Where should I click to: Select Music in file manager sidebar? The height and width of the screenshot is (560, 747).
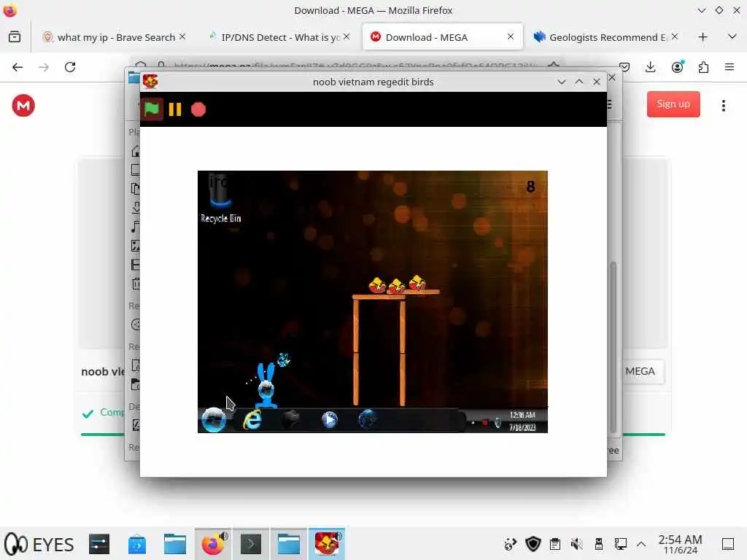(136, 227)
